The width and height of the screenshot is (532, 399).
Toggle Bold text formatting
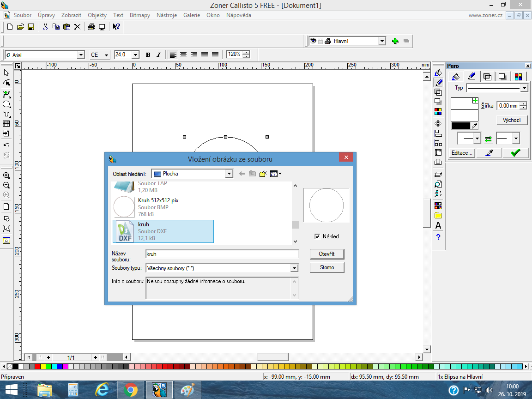pyautogui.click(x=148, y=54)
